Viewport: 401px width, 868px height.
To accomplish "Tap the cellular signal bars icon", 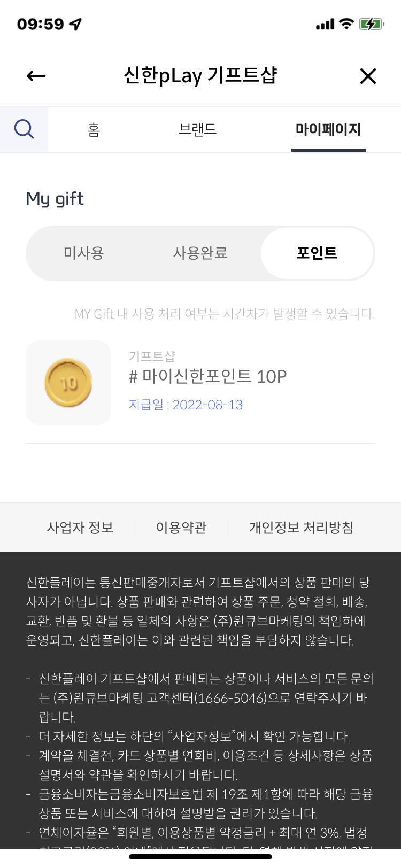I will click(x=325, y=24).
